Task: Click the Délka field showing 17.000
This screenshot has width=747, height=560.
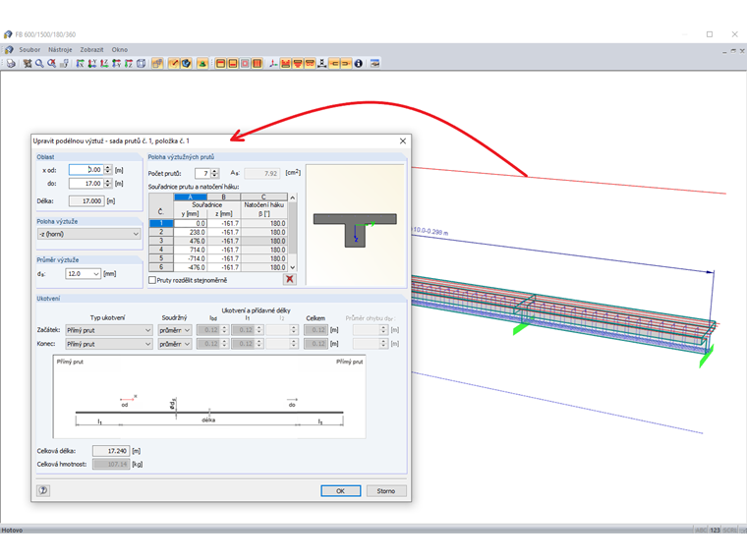Action: pos(86,201)
